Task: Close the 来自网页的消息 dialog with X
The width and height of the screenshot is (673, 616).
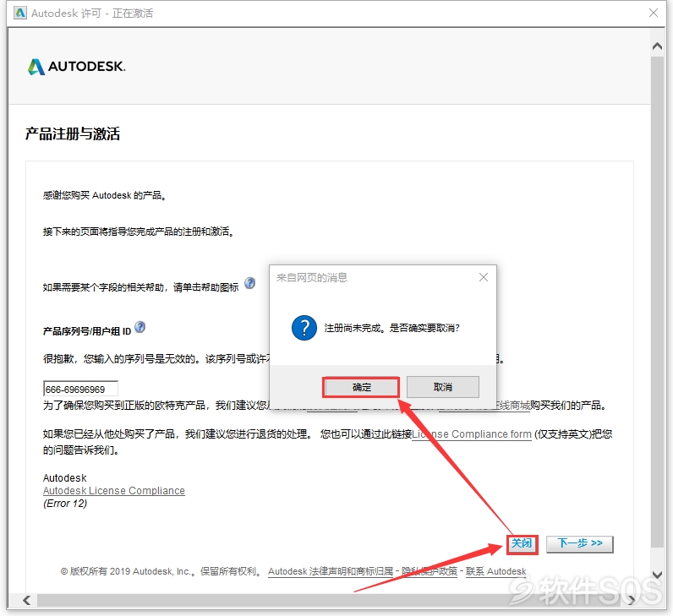Action: pos(484,277)
